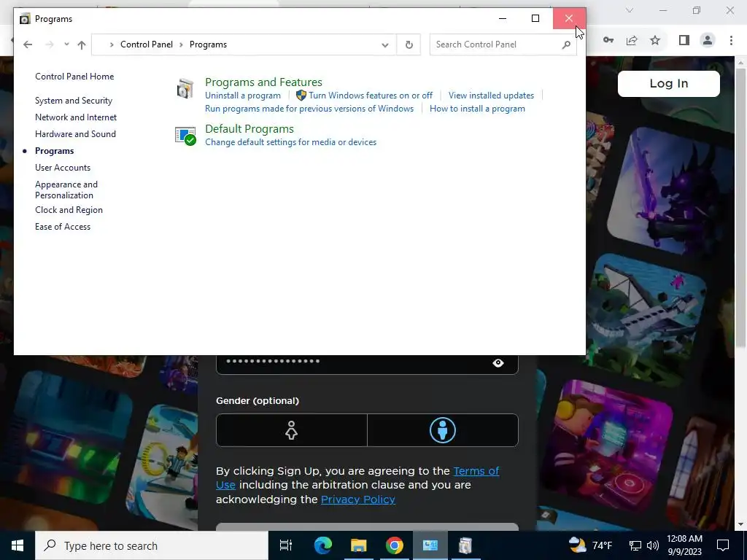Open Hardware and Sound category
The width and height of the screenshot is (747, 560).
click(x=75, y=134)
